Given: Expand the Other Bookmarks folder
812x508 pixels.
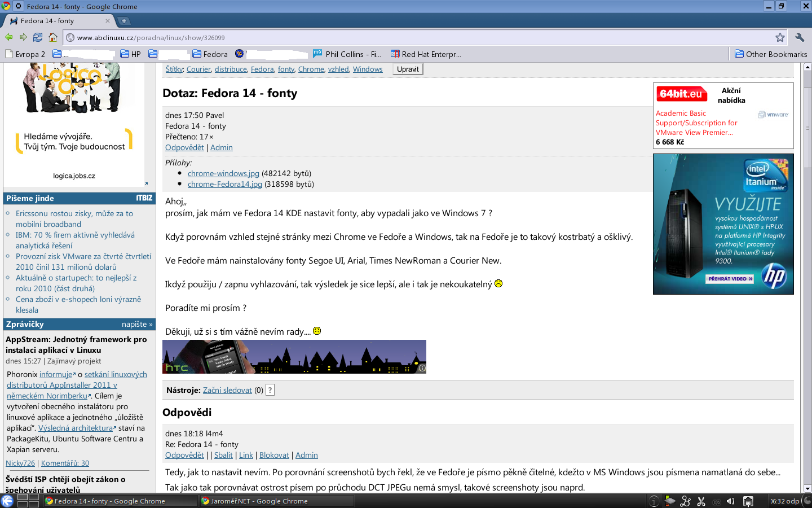Looking at the screenshot, I should 771,54.
